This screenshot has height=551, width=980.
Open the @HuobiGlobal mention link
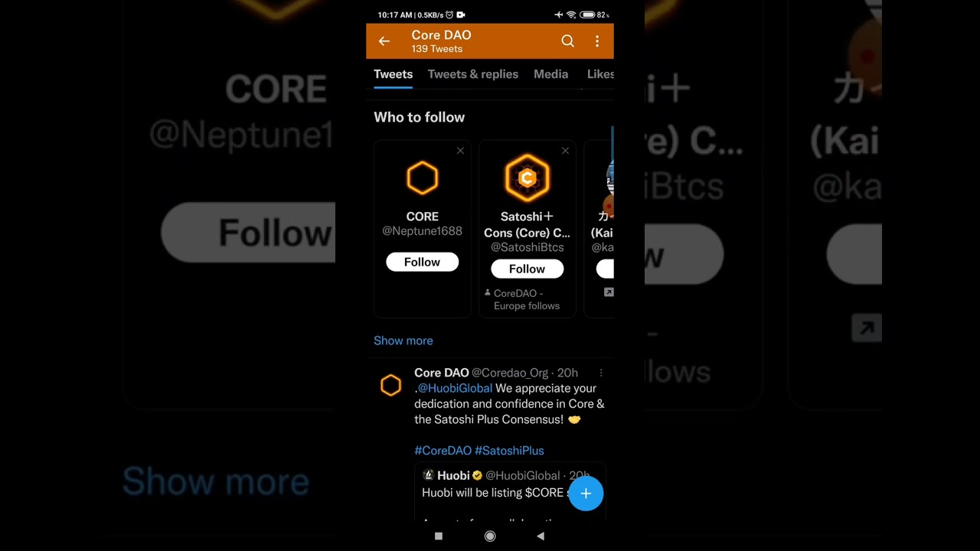(x=455, y=388)
